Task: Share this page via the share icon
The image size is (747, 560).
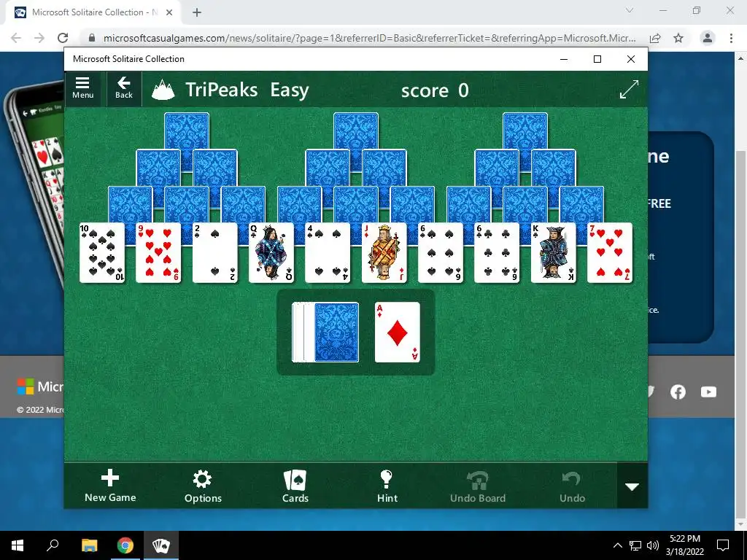Action: [x=655, y=38]
